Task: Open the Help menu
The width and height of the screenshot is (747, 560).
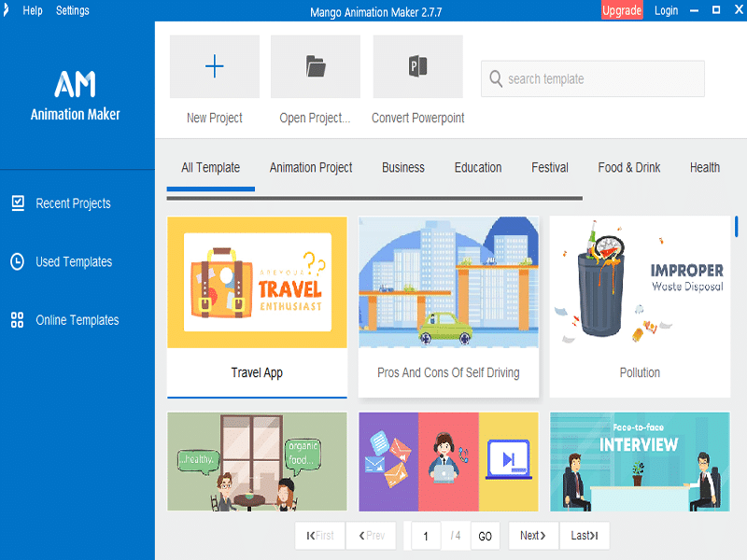Action: pos(33,10)
